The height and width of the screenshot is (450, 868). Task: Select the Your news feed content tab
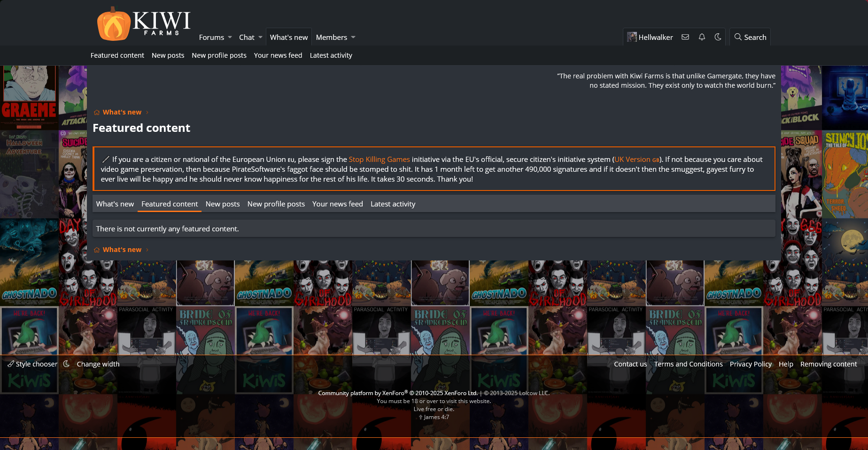(x=338, y=204)
